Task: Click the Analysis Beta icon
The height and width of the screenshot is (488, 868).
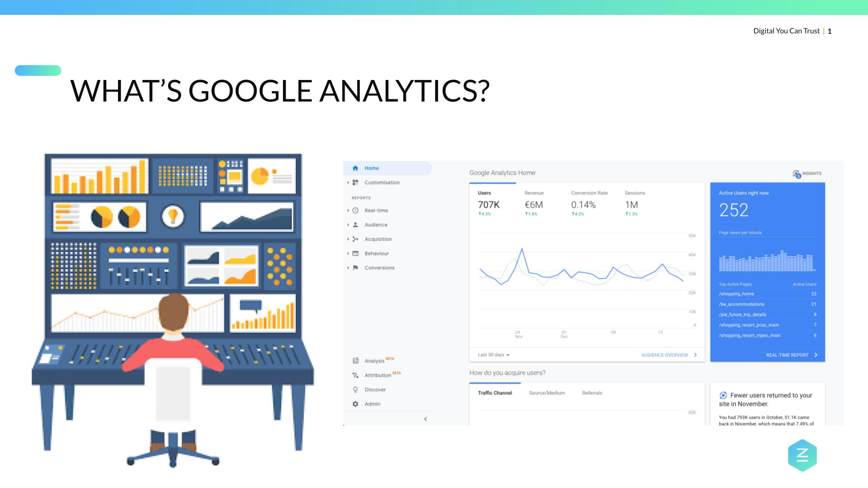Action: pos(355,360)
